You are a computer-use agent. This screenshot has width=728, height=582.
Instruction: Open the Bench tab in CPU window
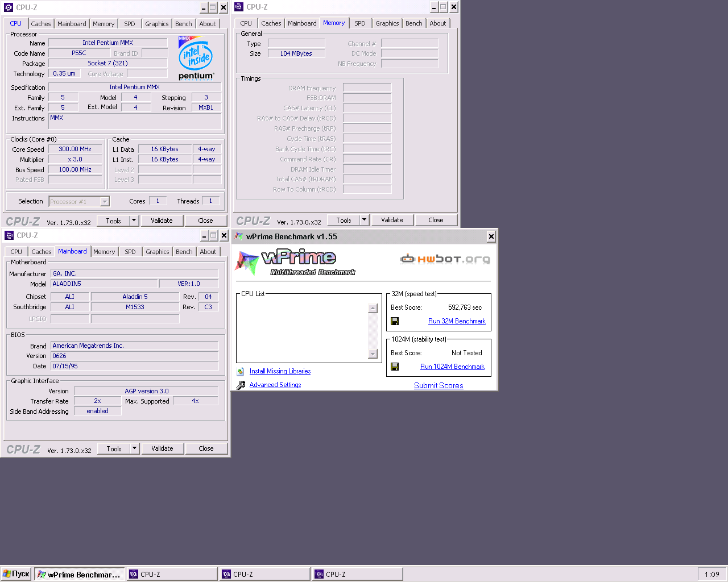(x=184, y=24)
